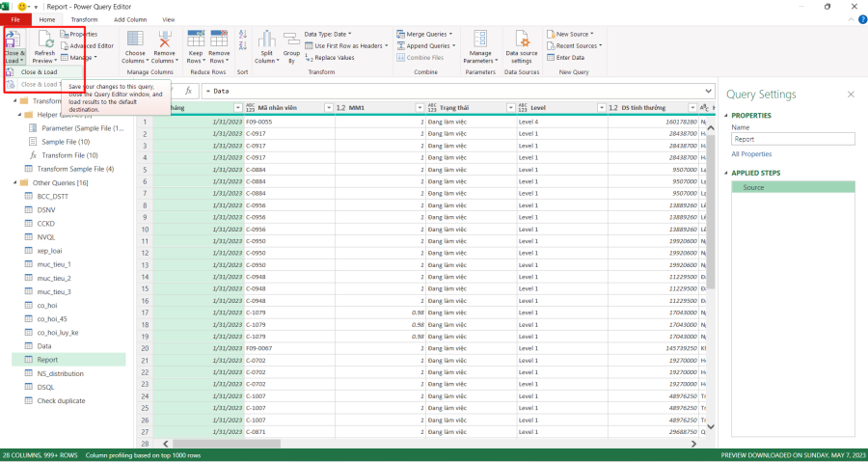Open filter dropdown for Trạng thái column
This screenshot has height=462, width=868.
[x=510, y=108]
